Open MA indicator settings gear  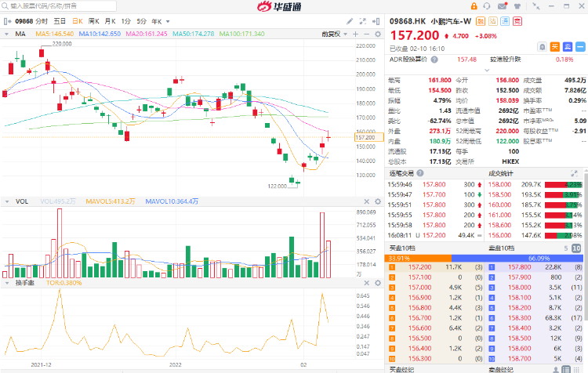(378, 34)
